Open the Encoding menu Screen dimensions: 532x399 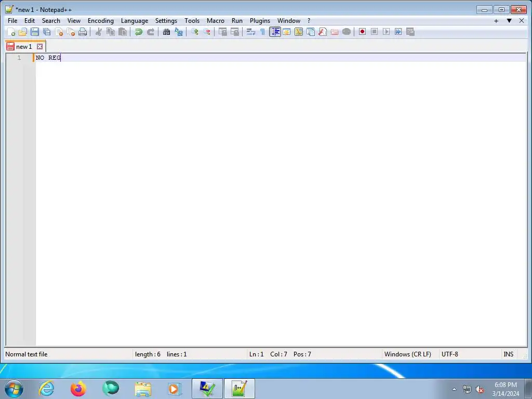(101, 21)
